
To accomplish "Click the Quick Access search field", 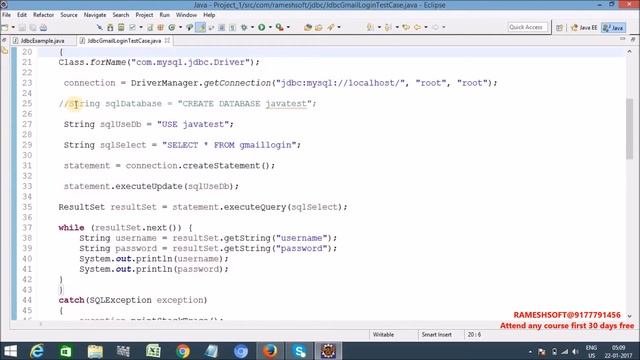I will coord(527,27).
